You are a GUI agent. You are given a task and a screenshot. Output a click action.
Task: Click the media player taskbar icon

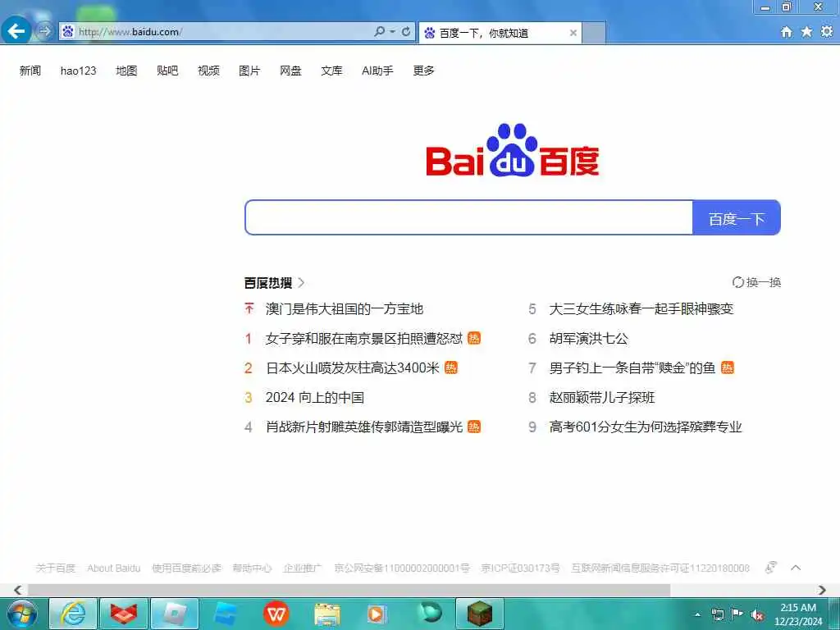tap(377, 614)
